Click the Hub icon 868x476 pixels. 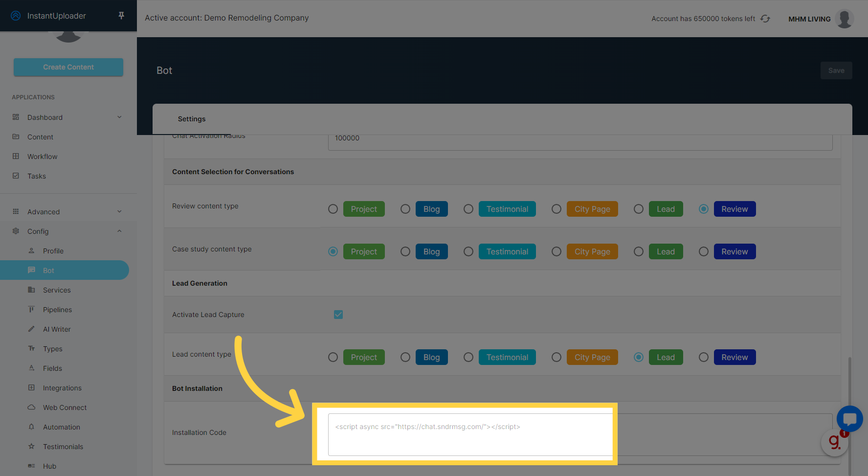(31, 466)
